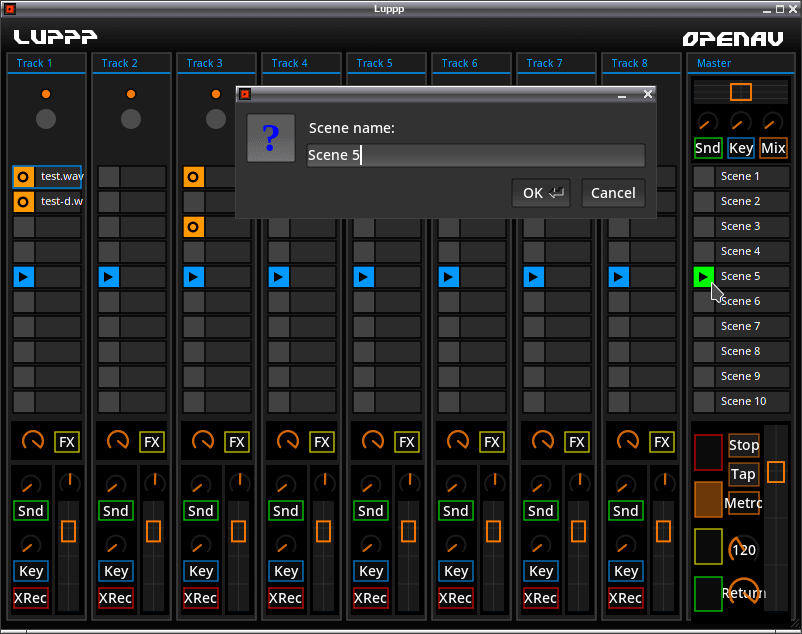Click Track 7's blue play clip
Viewport: 802px width, 634px height.
[x=533, y=277]
